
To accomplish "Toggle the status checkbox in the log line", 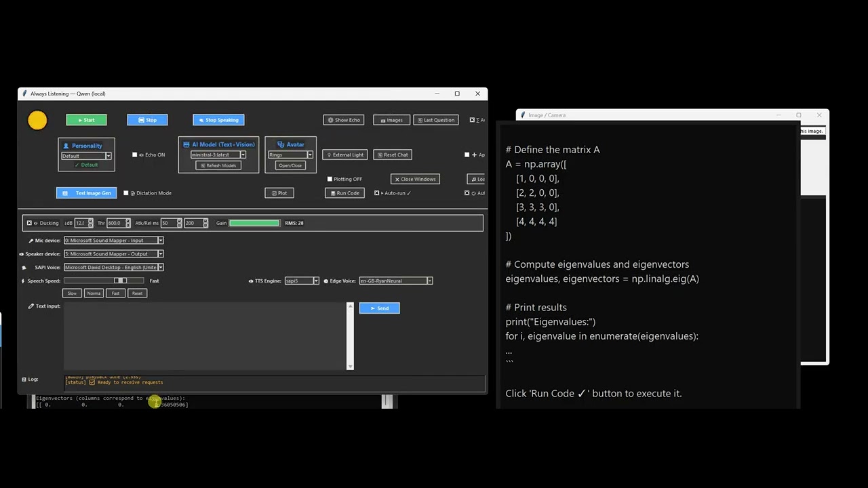I will pos(92,382).
